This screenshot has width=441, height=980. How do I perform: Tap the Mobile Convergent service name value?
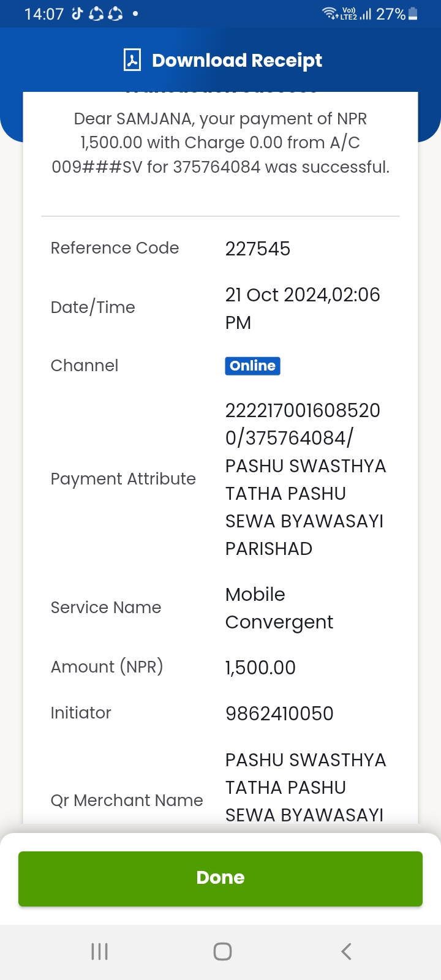point(279,608)
